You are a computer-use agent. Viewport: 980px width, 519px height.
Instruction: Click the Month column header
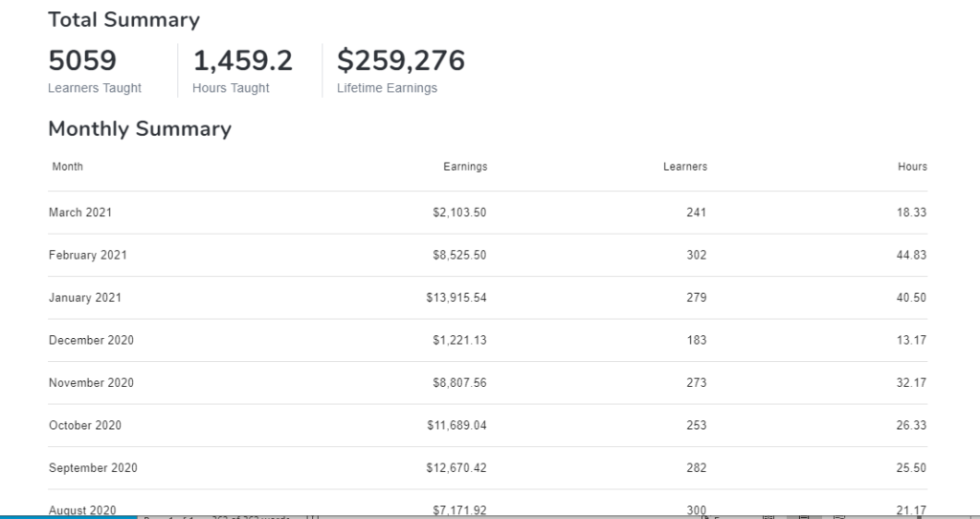click(x=67, y=167)
